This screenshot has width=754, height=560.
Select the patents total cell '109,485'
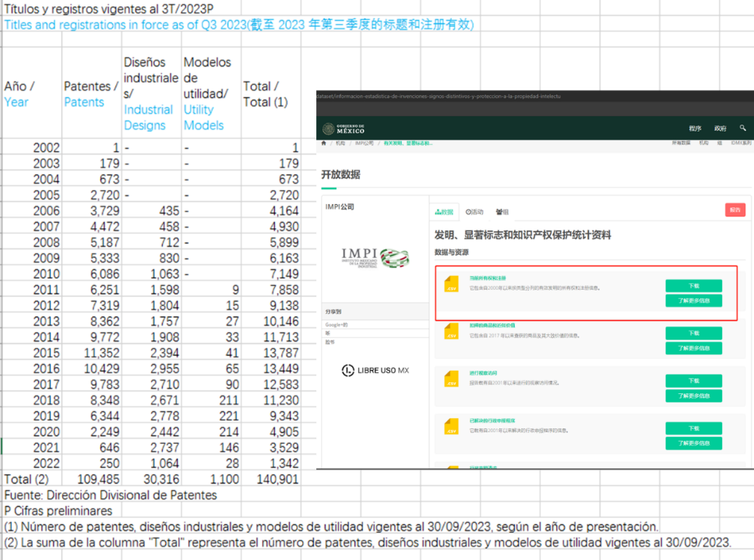(x=92, y=479)
